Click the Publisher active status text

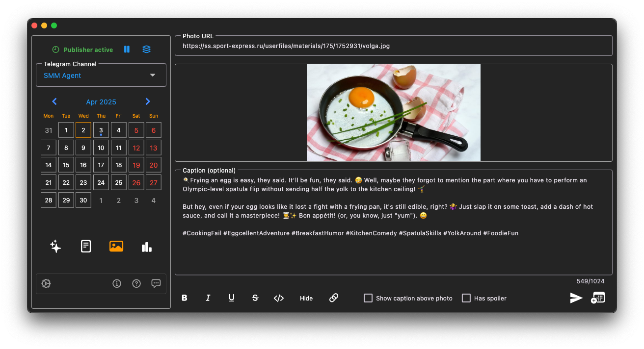pos(88,50)
